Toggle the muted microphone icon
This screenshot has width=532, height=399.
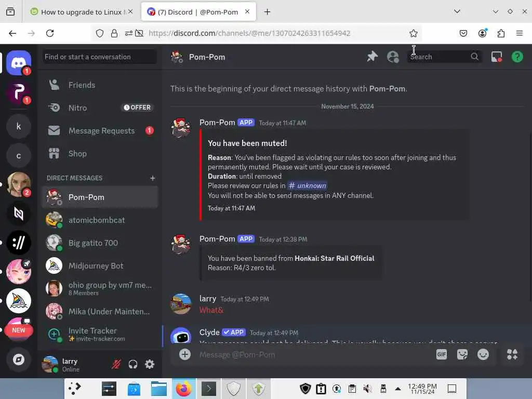point(116,364)
